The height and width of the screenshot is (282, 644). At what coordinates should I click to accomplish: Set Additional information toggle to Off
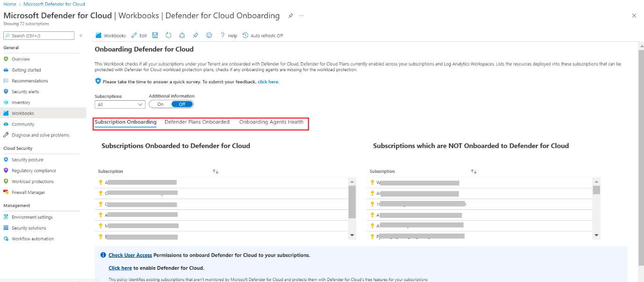182,104
